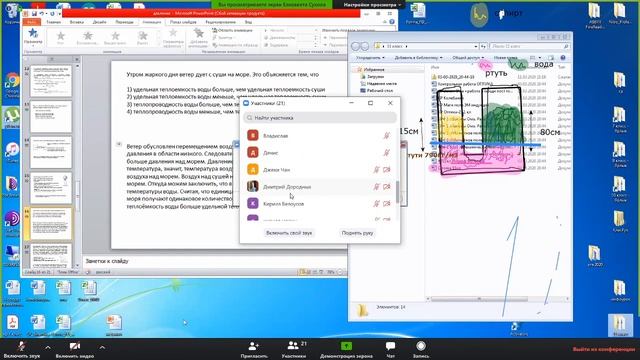Open the PowerPoint Дизайн (Design) tab

tap(99, 22)
